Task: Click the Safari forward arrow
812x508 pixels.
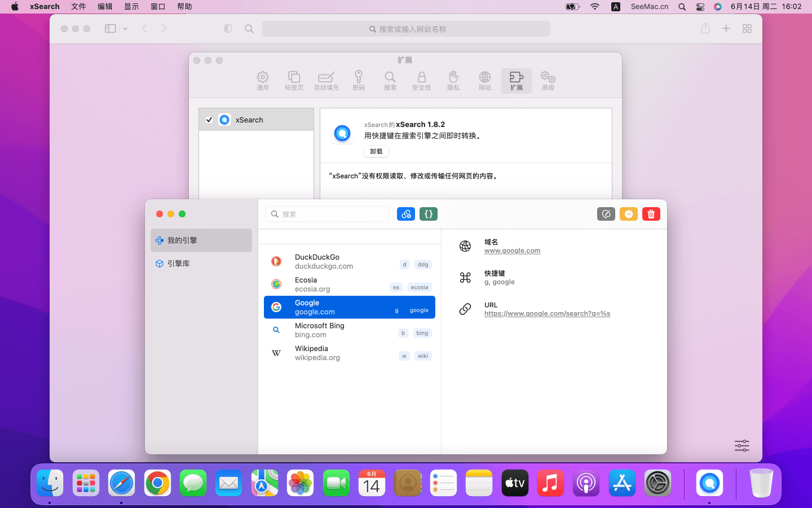Action: (164, 29)
